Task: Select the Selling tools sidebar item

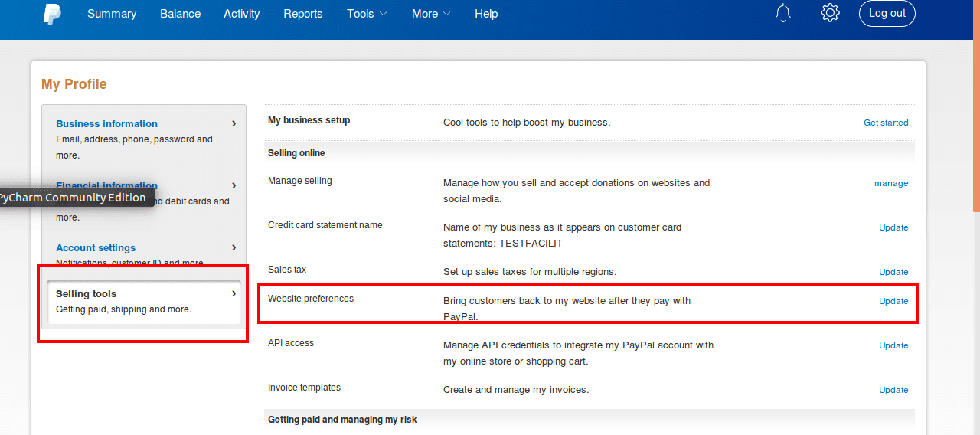Action: 144,302
